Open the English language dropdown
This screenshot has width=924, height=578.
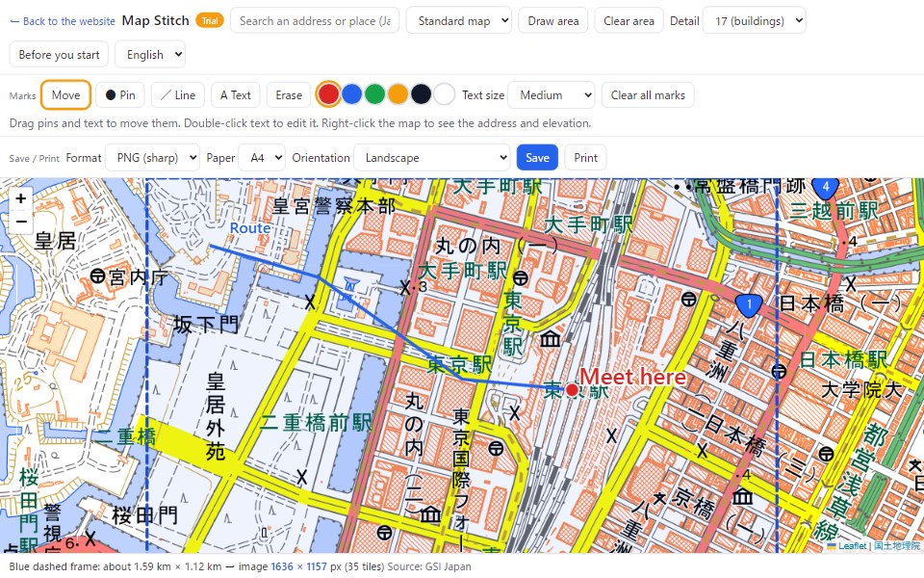click(150, 54)
